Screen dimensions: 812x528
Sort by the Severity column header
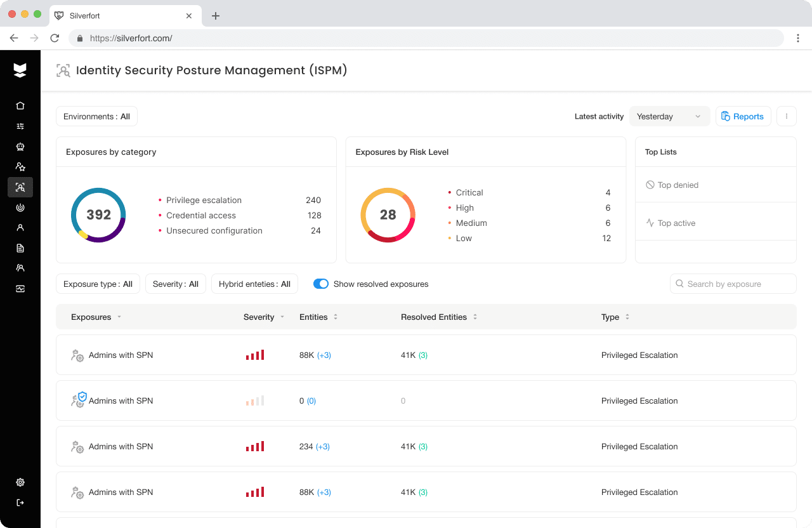pyautogui.click(x=264, y=317)
